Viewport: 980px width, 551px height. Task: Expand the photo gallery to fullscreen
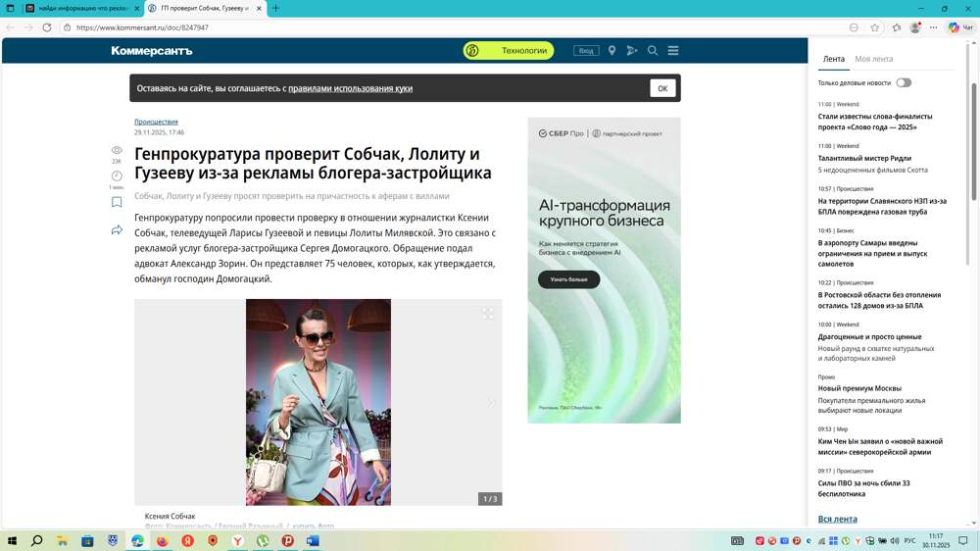[x=487, y=314]
